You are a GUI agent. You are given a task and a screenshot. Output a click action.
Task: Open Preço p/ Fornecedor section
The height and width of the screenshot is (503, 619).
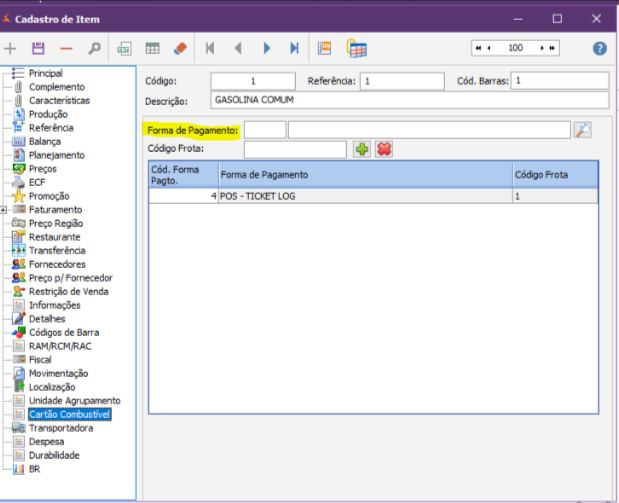click(71, 278)
